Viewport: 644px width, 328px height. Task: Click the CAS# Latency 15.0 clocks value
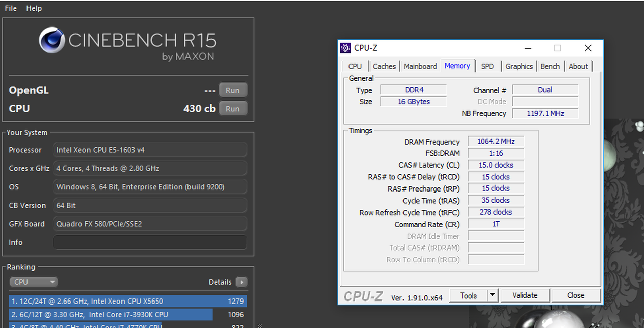(x=496, y=165)
